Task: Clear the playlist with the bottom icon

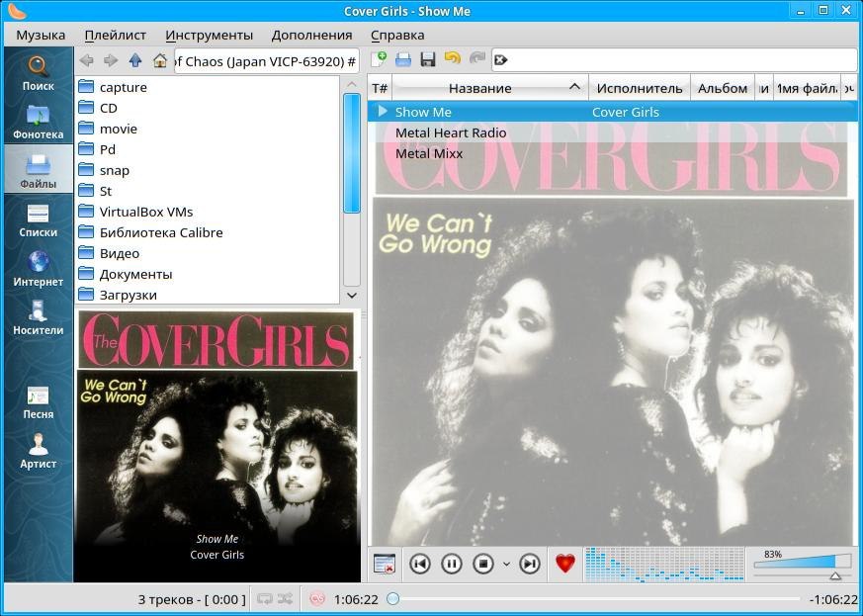Action: click(x=385, y=564)
